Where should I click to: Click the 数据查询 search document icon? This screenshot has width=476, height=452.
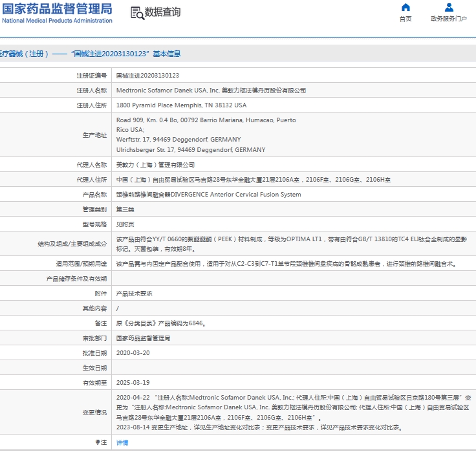[136, 13]
